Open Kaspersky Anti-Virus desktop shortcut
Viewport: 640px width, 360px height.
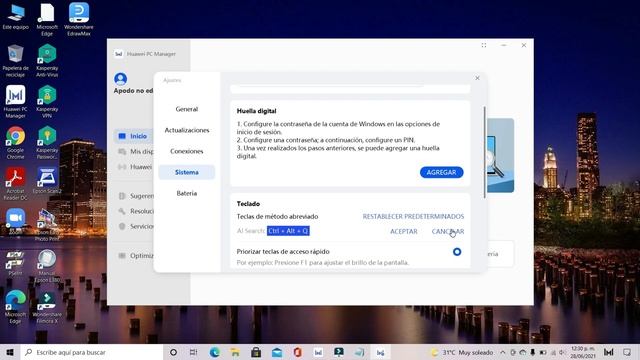[x=47, y=60]
